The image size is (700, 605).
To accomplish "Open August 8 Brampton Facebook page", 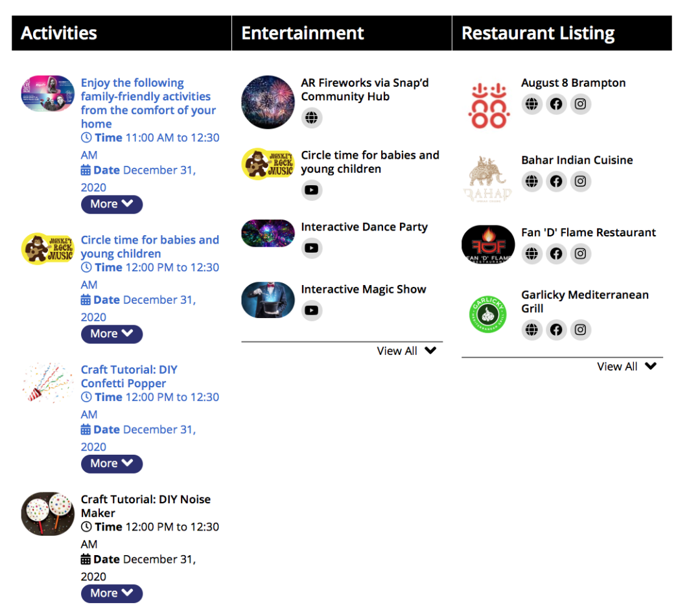I will (556, 104).
